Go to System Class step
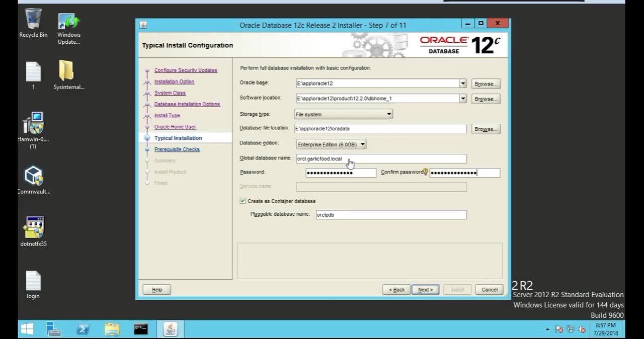 [170, 93]
